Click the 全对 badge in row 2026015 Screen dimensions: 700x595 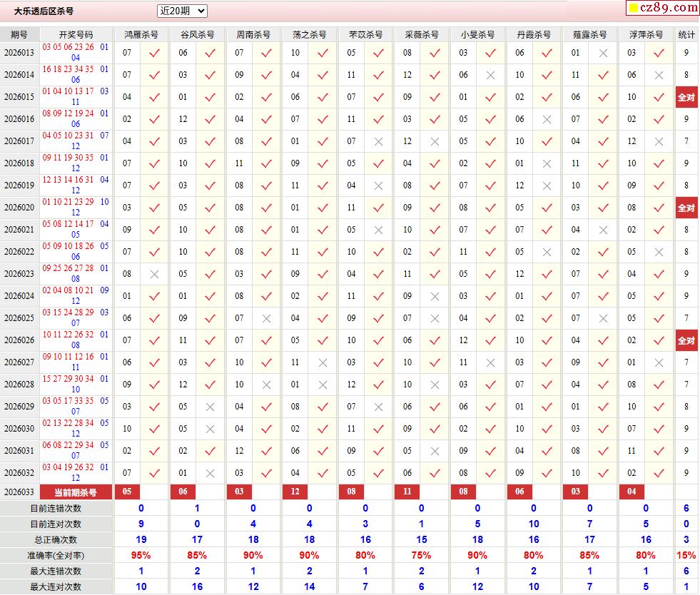(686, 97)
